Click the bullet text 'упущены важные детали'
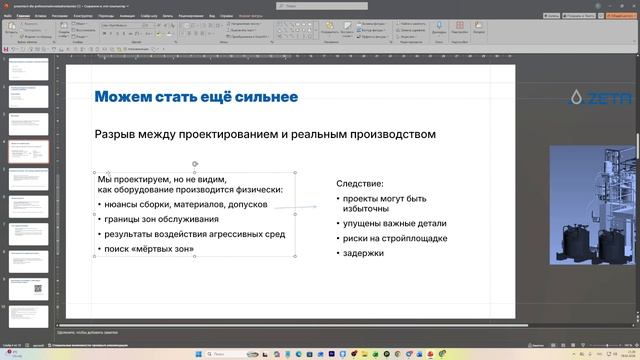The height and width of the screenshot is (360, 640). coord(395,223)
